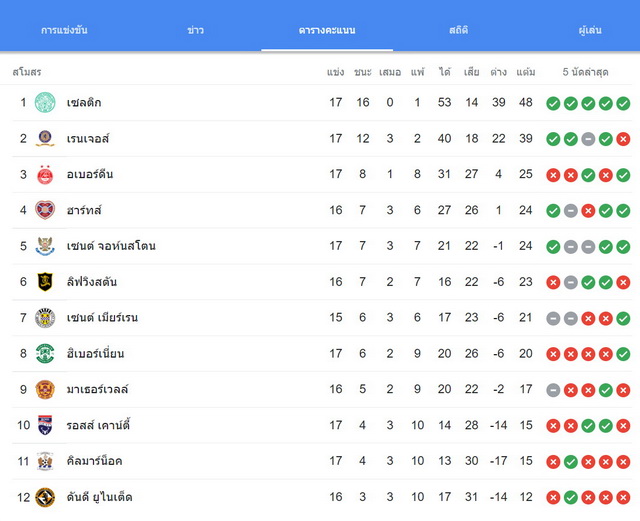
Task: Open the คิลมาร์น็อค team link
Action: (94, 461)
